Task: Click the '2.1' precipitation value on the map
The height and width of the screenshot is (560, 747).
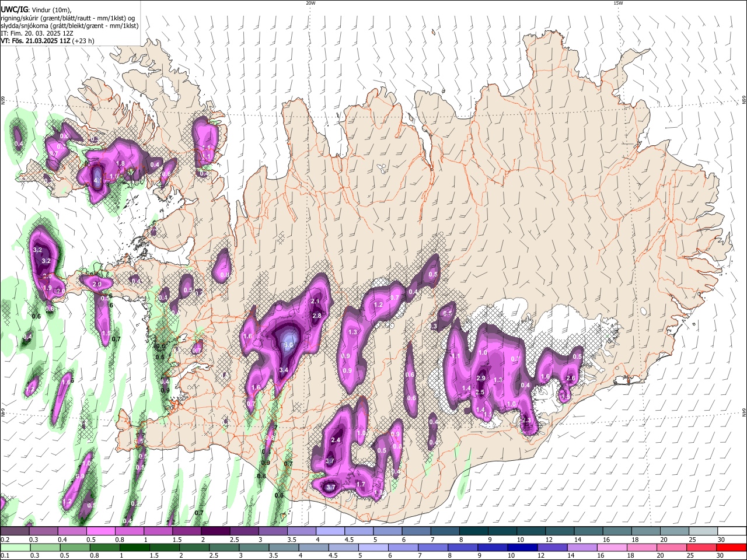Action: coord(315,301)
